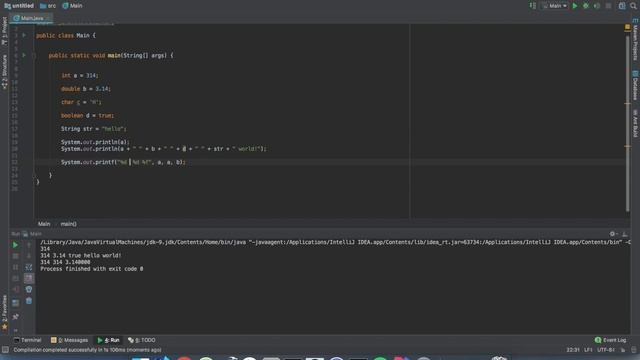Click pause output icon in Run panel
The height and width of the screenshot is (360, 640).
pyautogui.click(x=15, y=267)
